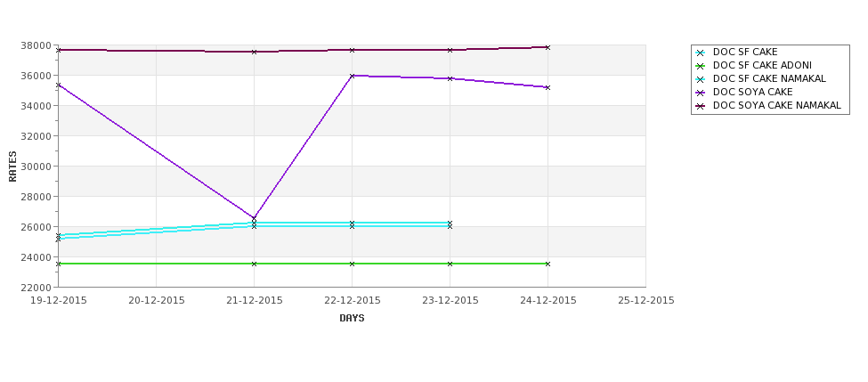Click the DOC SF CAKE NAMAKAL legend marker
This screenshot has width=868, height=382.
point(700,79)
